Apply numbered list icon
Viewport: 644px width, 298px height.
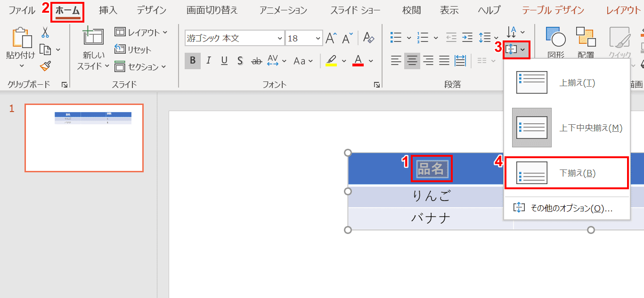423,38
